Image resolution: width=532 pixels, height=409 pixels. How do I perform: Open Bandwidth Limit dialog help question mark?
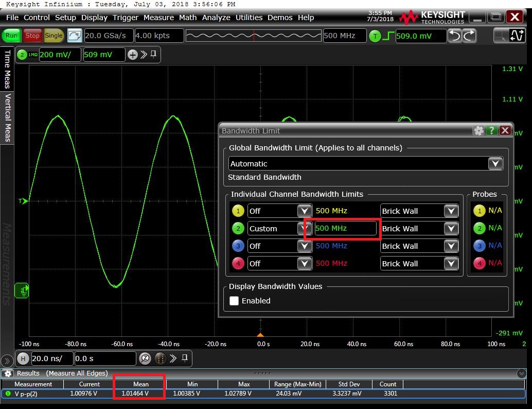[x=492, y=131]
